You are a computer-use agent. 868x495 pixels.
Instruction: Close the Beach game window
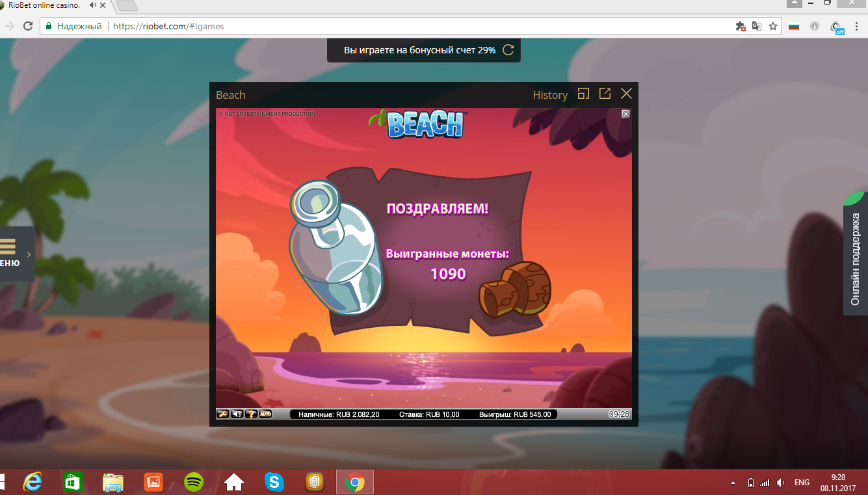pyautogui.click(x=626, y=94)
